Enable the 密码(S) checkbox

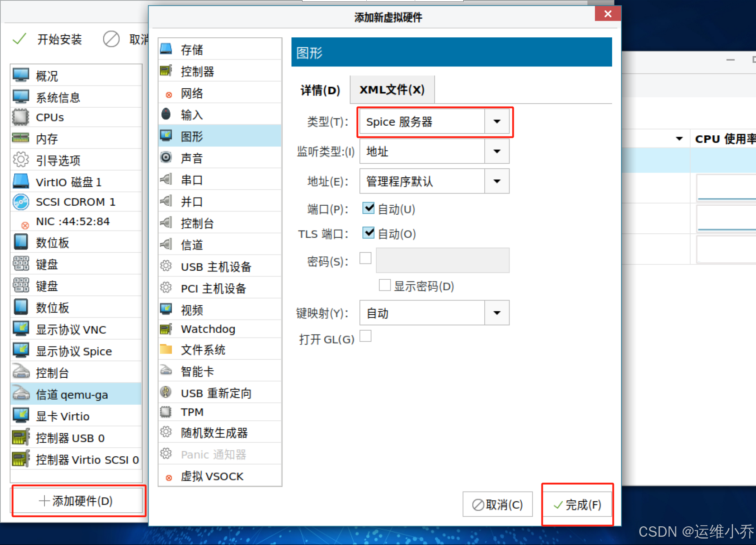click(x=365, y=258)
